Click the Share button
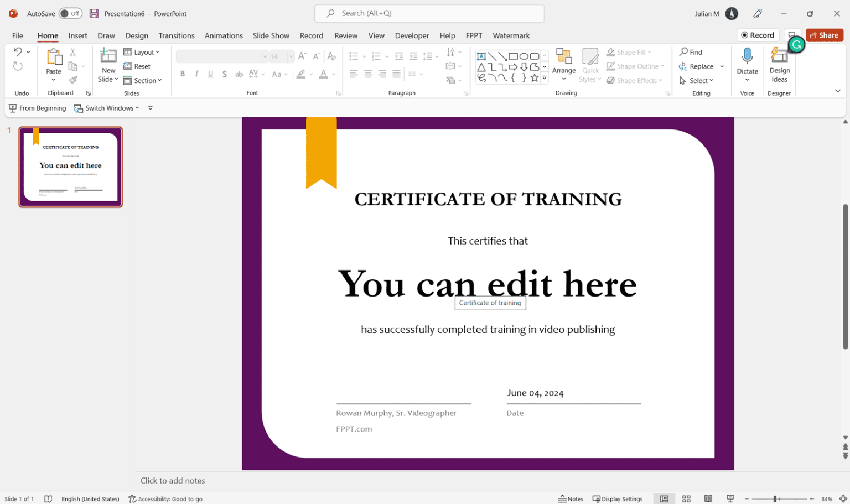 tap(824, 35)
